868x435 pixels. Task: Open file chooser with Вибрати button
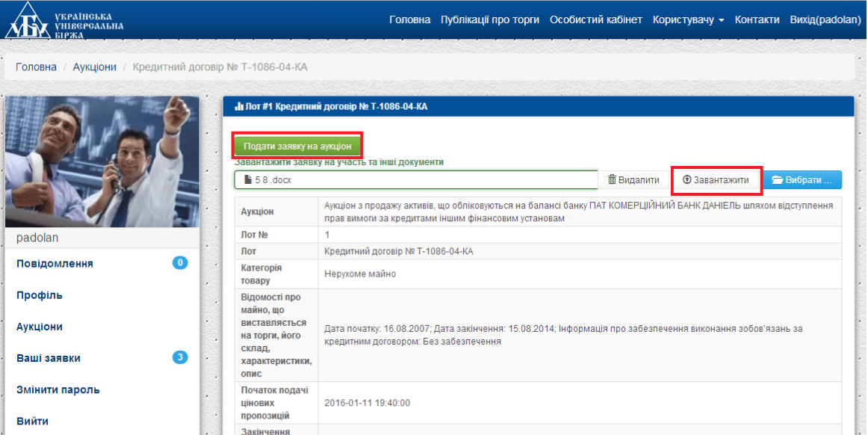[x=802, y=180]
